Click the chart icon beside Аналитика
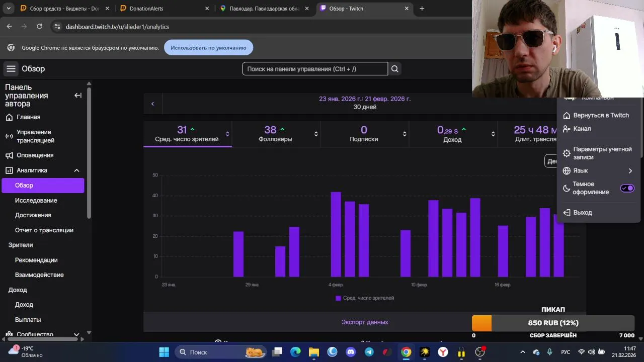The width and height of the screenshot is (644, 362). point(9,170)
